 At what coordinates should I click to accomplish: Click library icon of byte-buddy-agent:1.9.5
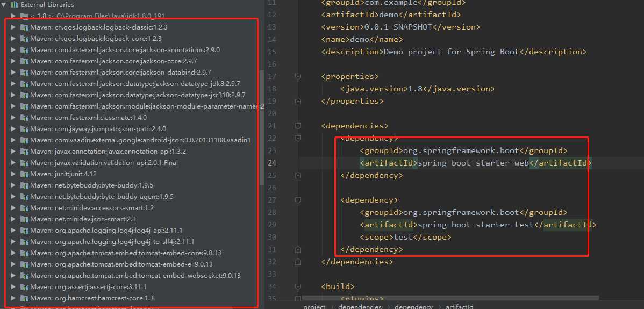point(25,197)
